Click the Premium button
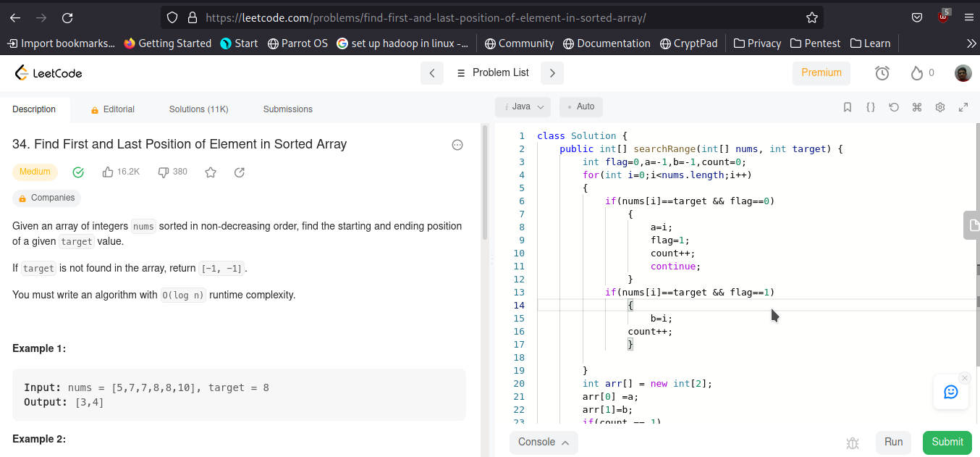 tap(821, 73)
